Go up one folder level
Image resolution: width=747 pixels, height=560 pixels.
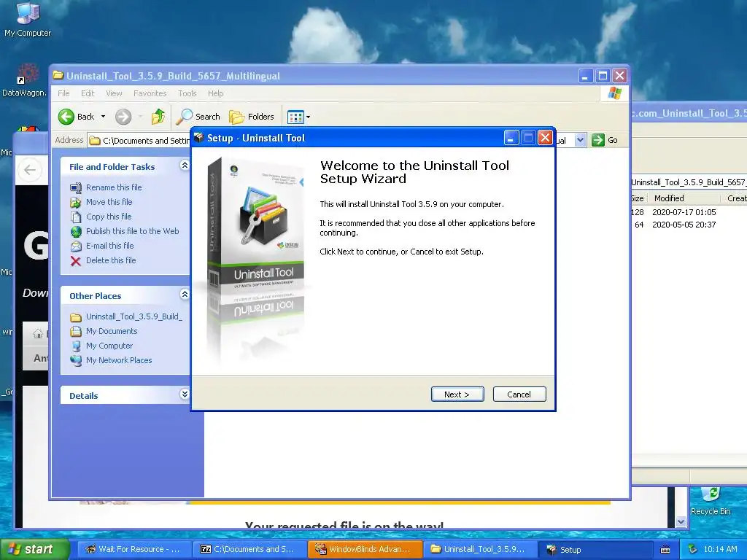pos(158,117)
